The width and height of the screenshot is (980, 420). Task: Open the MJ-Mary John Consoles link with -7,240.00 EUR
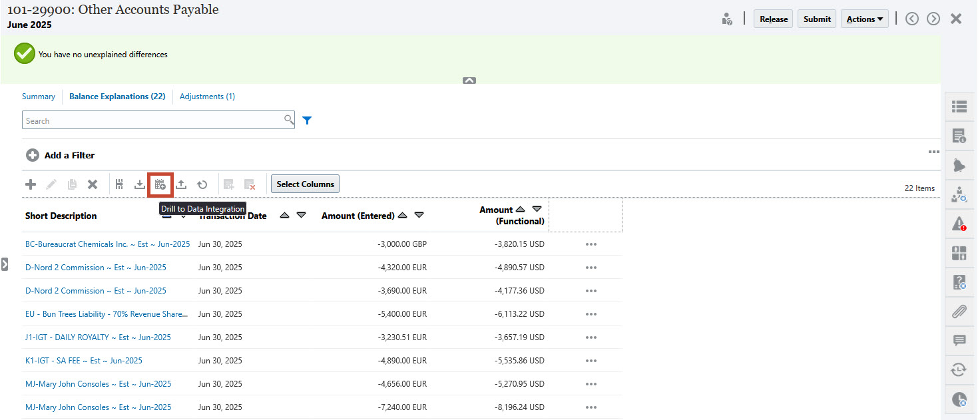98,407
